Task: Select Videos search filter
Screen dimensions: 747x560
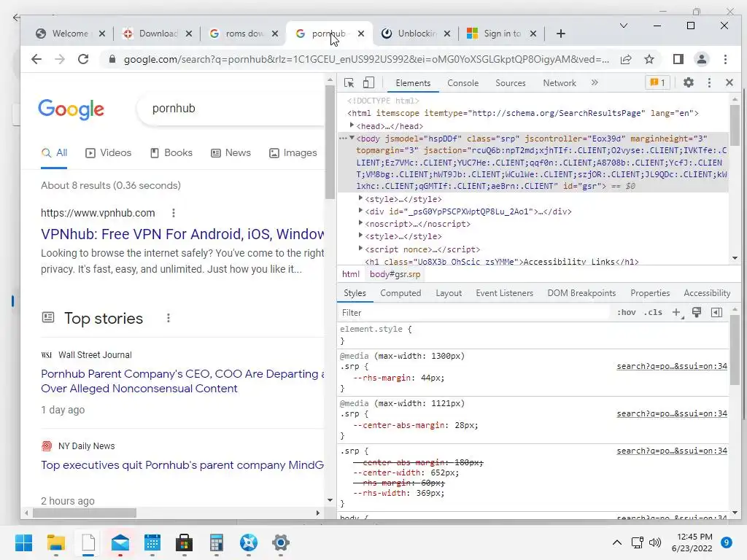Action: click(108, 153)
